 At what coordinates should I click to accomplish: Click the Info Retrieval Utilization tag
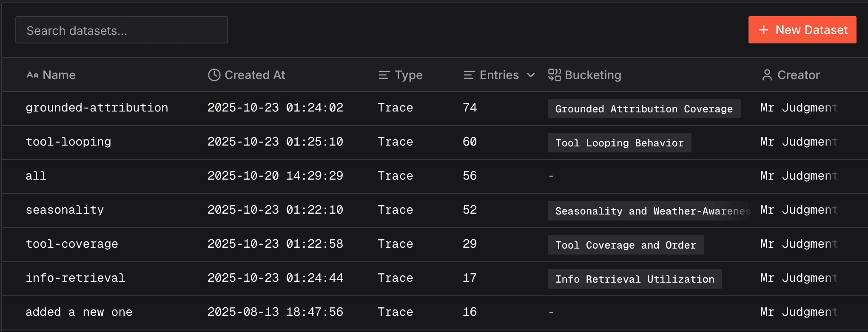click(635, 279)
